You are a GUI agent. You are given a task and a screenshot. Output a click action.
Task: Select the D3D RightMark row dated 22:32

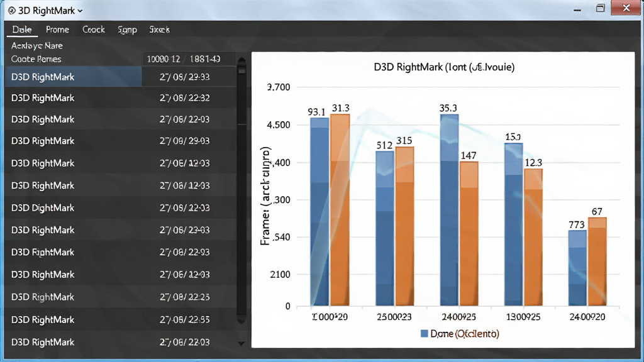(121, 97)
